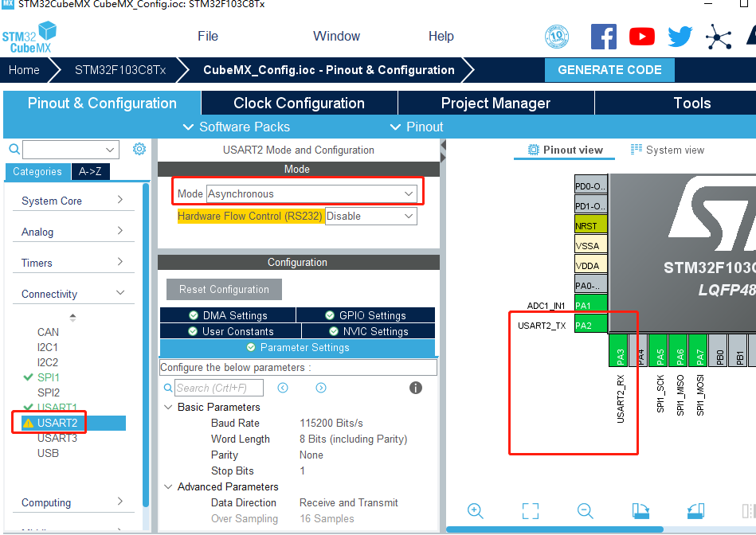The image size is (756, 535).
Task: Open the Software Packs dropdown
Action: tap(237, 127)
